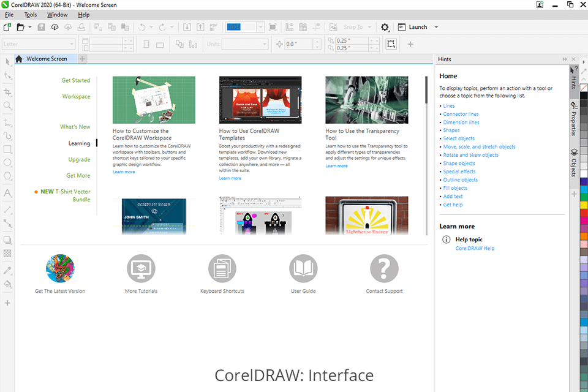Switch to the Properties docker tab

[574, 119]
